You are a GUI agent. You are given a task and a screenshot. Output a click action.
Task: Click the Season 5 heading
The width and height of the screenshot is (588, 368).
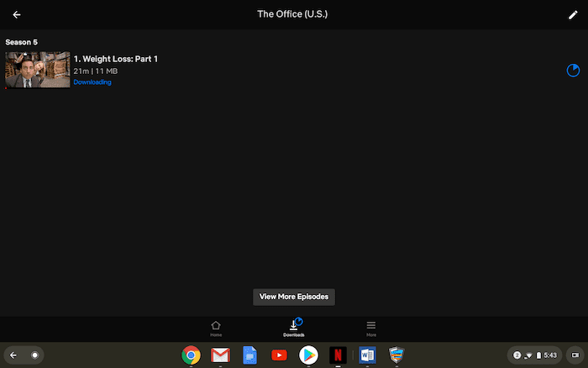click(21, 42)
